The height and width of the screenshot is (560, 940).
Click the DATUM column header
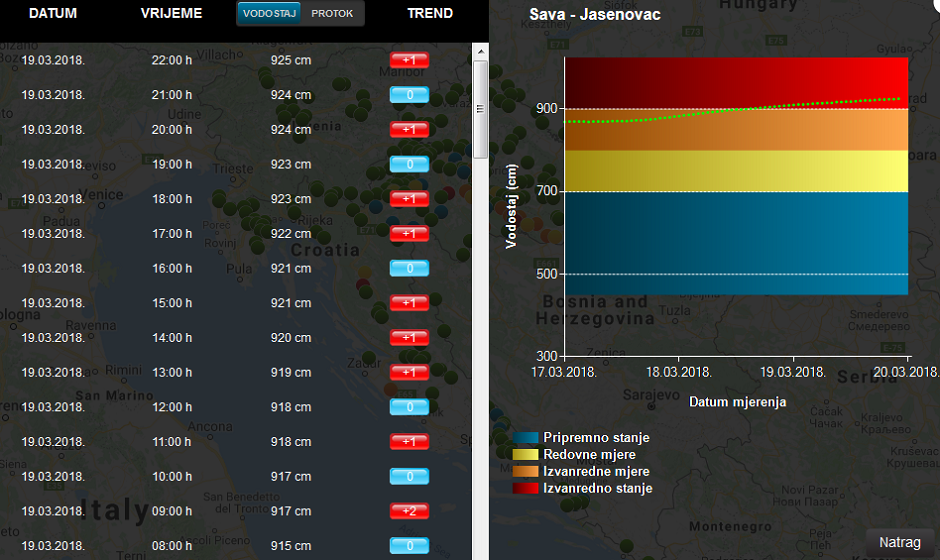(53, 14)
